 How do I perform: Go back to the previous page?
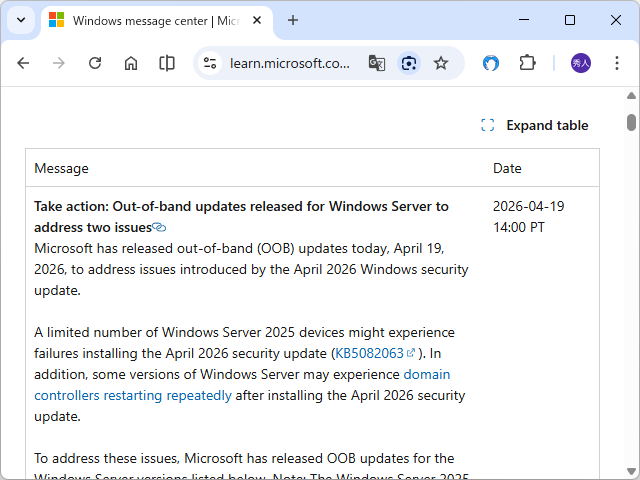pos(23,63)
